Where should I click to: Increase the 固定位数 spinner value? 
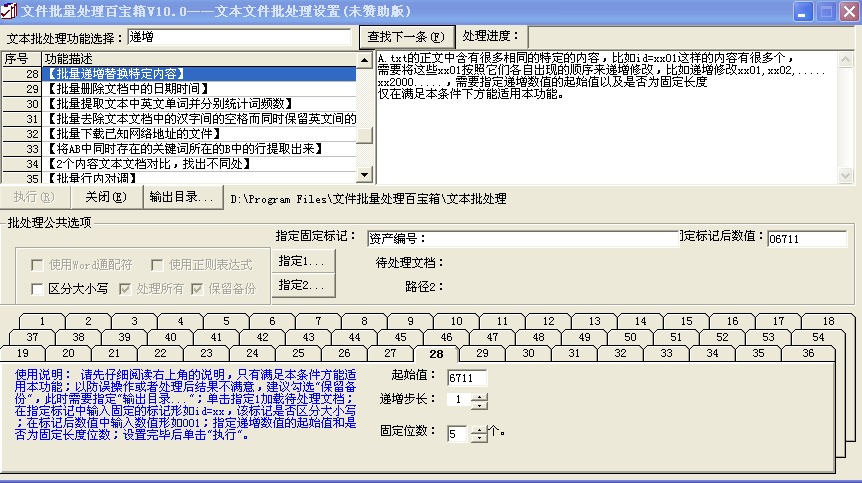pos(479,430)
